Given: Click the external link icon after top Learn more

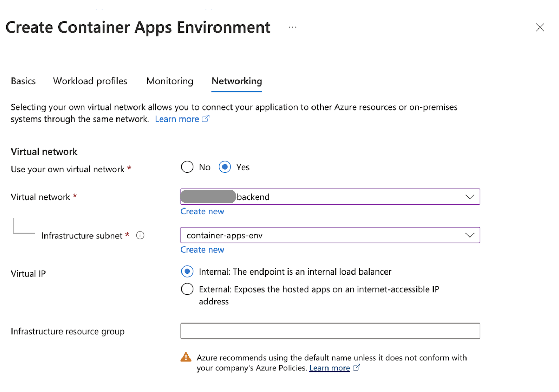Looking at the screenshot, I should 206,119.
